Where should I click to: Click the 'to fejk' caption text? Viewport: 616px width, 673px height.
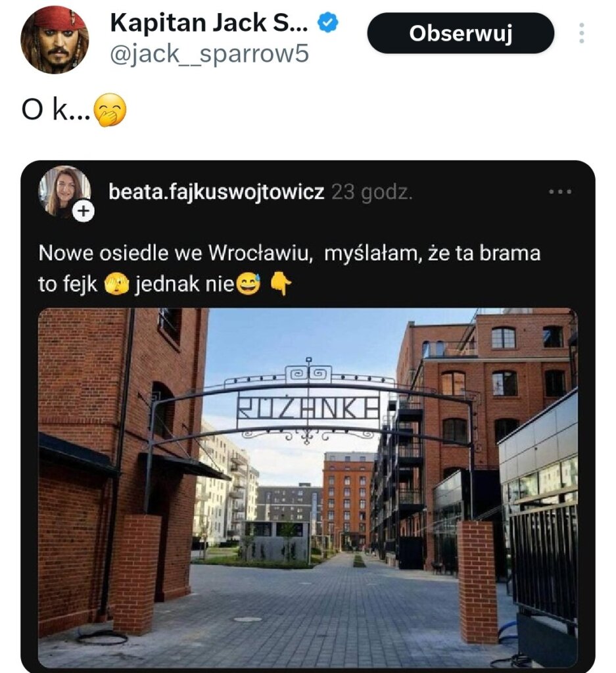click(68, 284)
